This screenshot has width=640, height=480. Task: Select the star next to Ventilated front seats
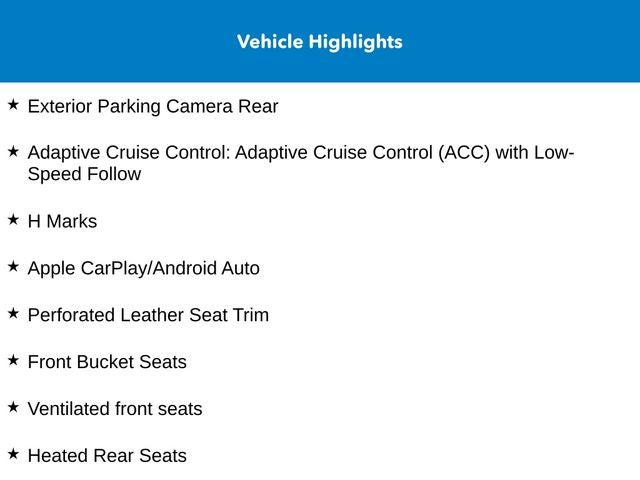[13, 407]
